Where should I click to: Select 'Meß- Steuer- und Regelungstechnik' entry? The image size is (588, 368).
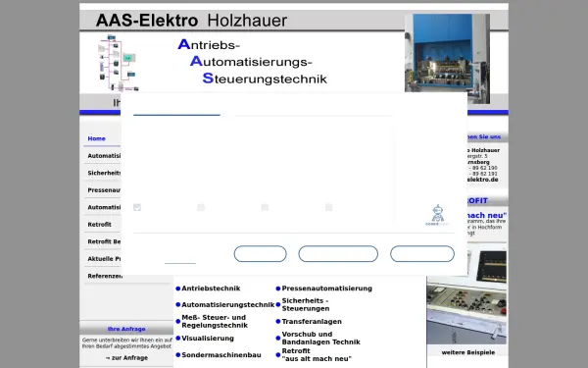[215, 322]
